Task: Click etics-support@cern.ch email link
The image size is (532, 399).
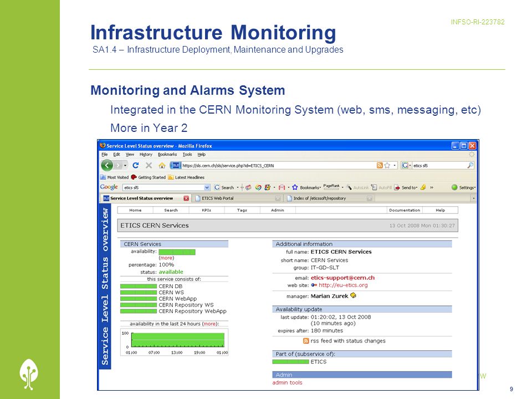Action: coord(342,278)
